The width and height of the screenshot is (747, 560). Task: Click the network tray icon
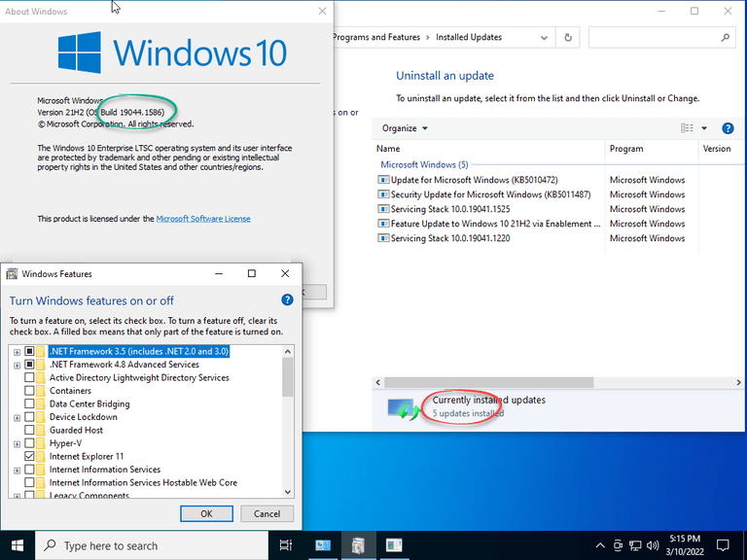click(635, 545)
